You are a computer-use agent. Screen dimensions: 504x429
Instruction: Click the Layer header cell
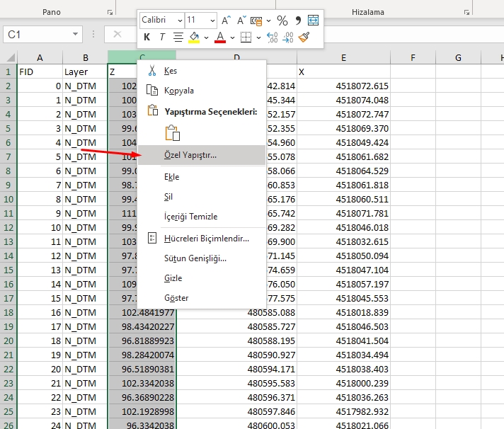click(85, 71)
